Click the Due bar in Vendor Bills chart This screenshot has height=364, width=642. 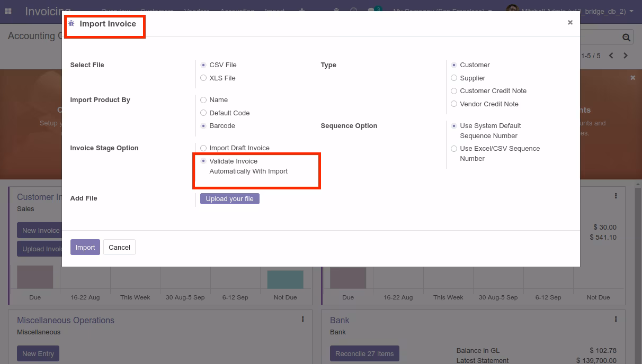pyautogui.click(x=348, y=278)
